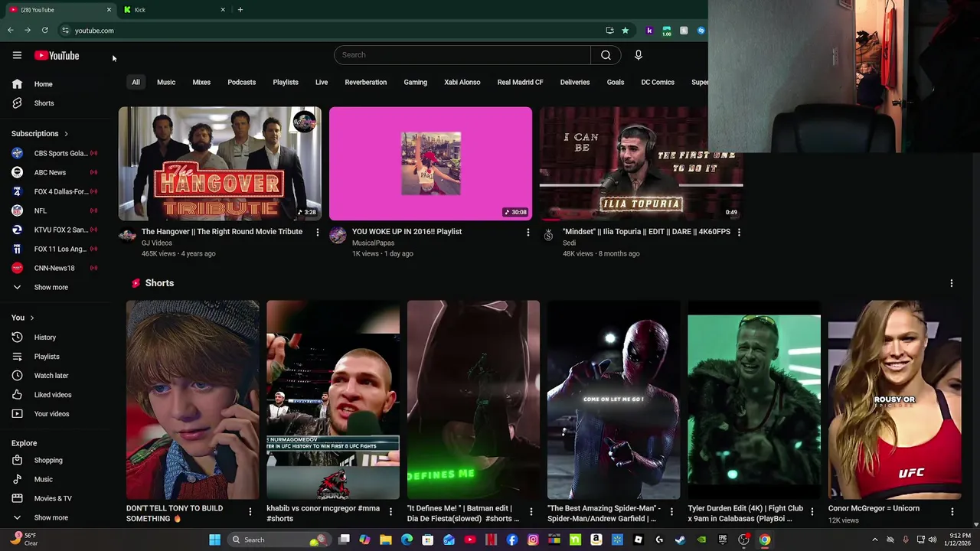This screenshot has height=551, width=980.
Task: Open Netflix from the taskbar
Action: click(491, 540)
